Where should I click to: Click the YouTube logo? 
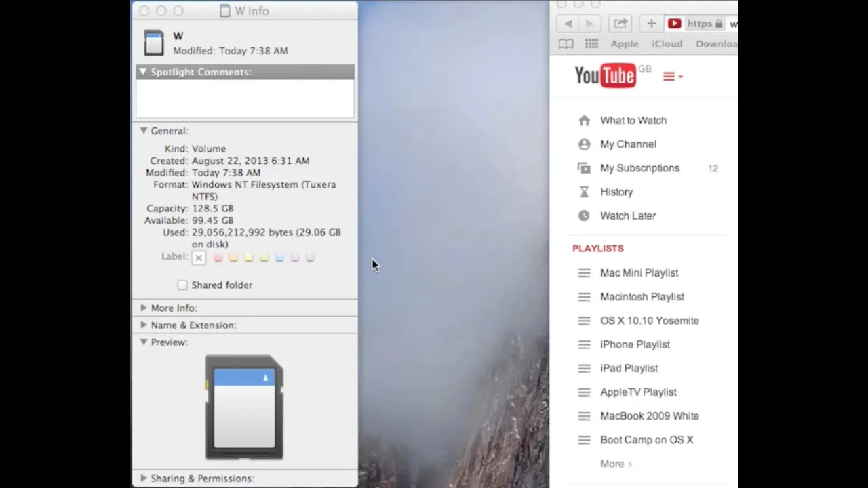[x=605, y=75]
